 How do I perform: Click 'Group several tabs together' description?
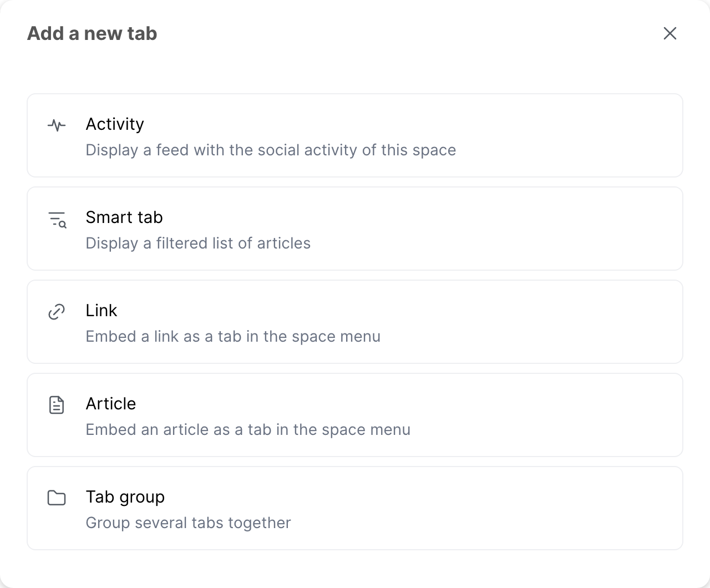pos(188,523)
